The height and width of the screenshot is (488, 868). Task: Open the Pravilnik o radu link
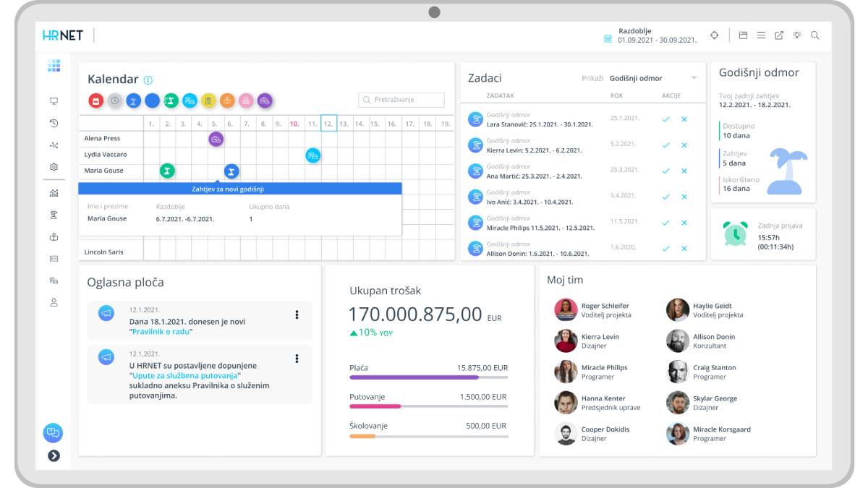click(162, 332)
